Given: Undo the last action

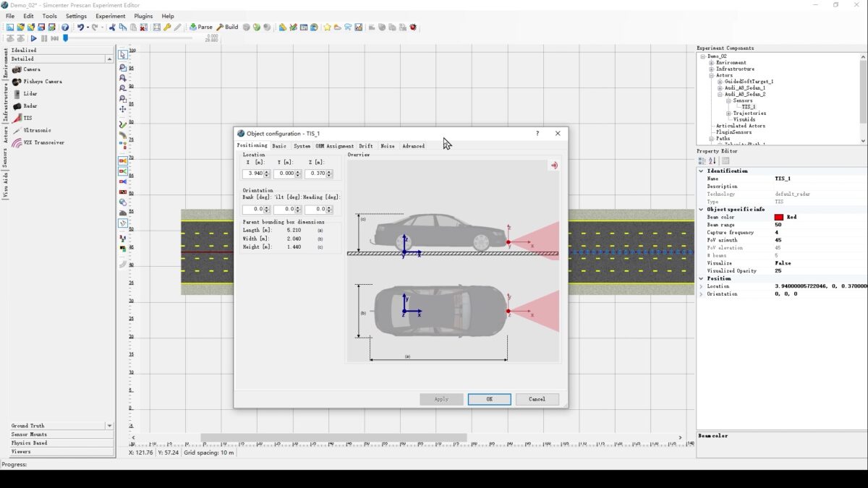Looking at the screenshot, I should pyautogui.click(x=80, y=27).
